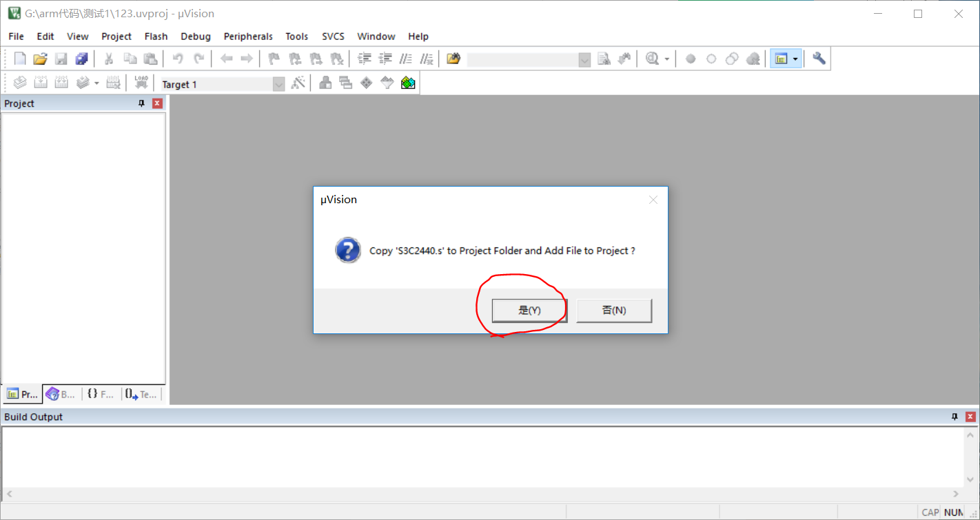Viewport: 980px width, 520px height.
Task: Open the Edit menu
Action: [x=45, y=37]
